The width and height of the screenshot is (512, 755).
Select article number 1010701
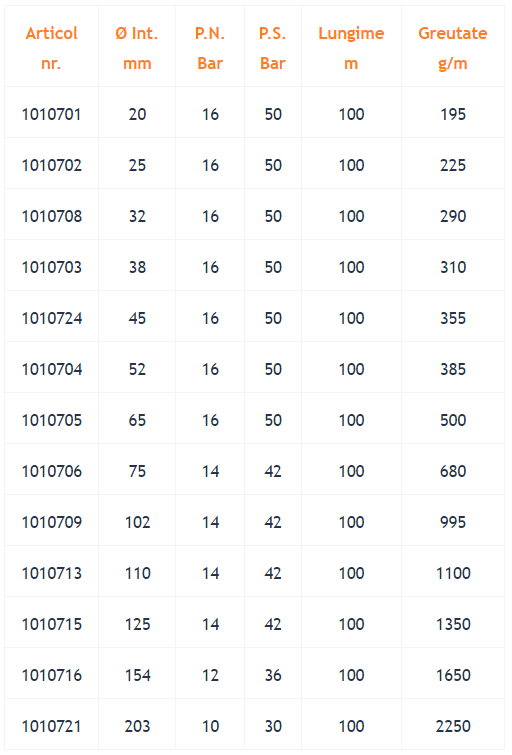pos(52,114)
